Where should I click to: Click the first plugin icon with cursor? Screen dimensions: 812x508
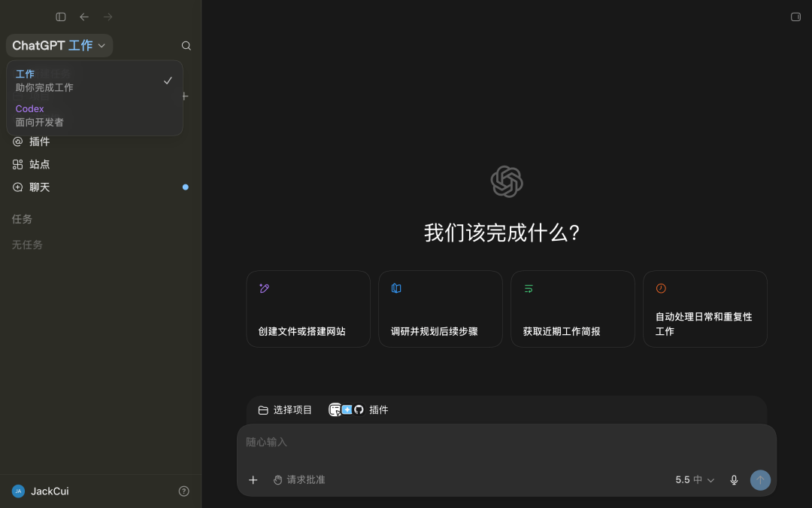[x=335, y=409]
